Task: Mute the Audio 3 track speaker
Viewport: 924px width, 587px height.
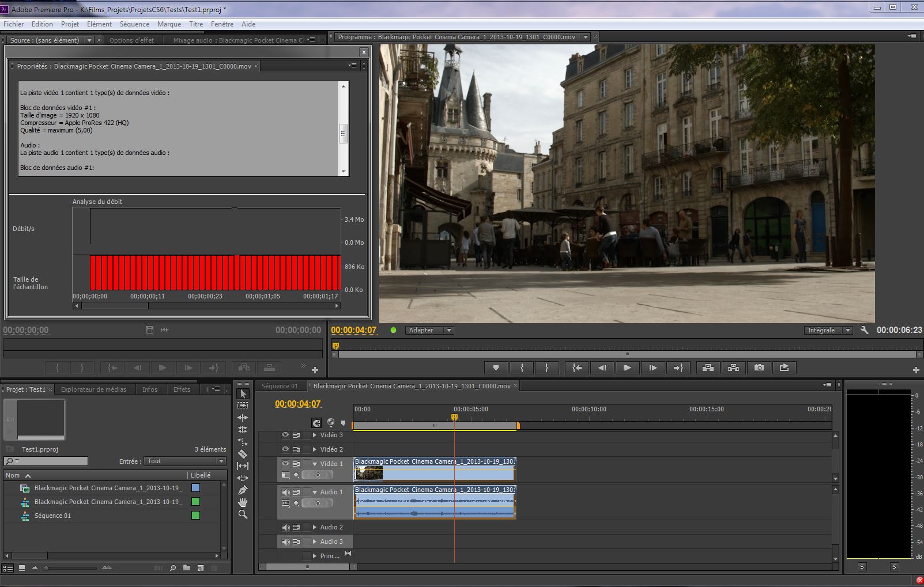Action: point(285,541)
